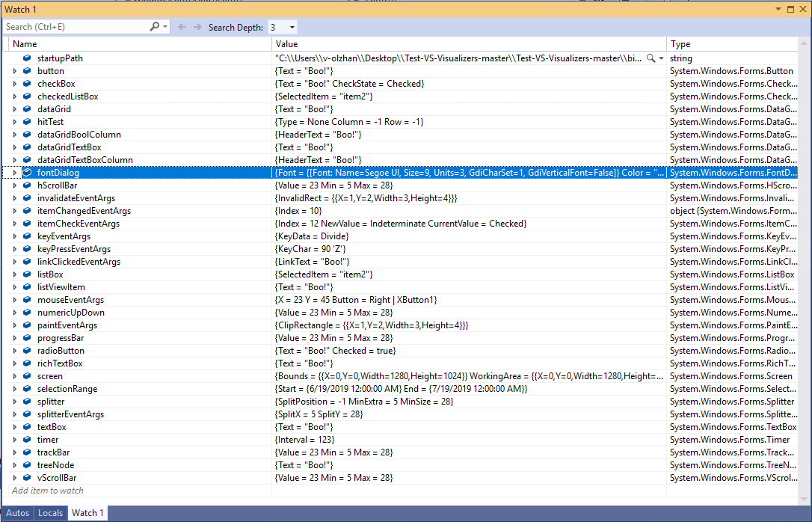Select the Watch 1 tab
812x522 pixels.
87,513
